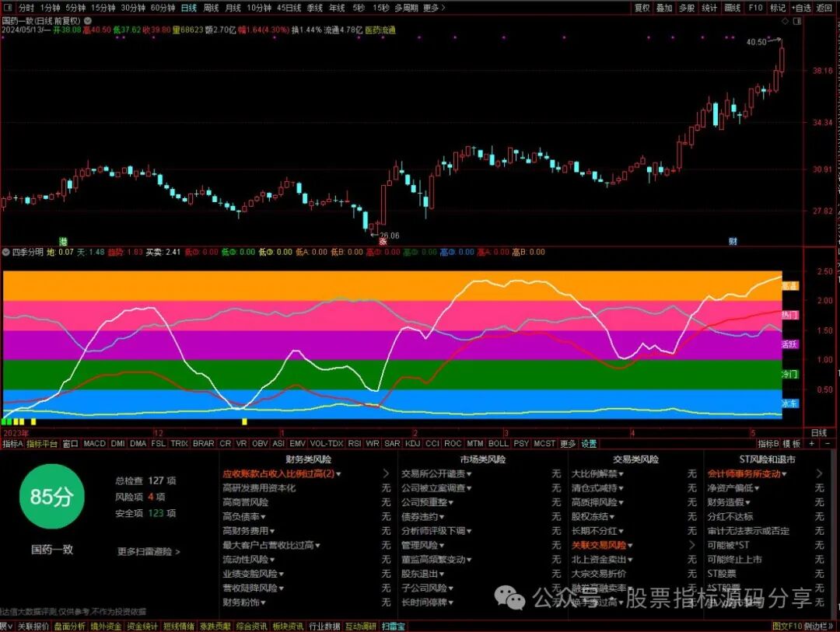Screen dimensions: 840x632
Task: Click the green 85分 score circle
Action: [51, 497]
